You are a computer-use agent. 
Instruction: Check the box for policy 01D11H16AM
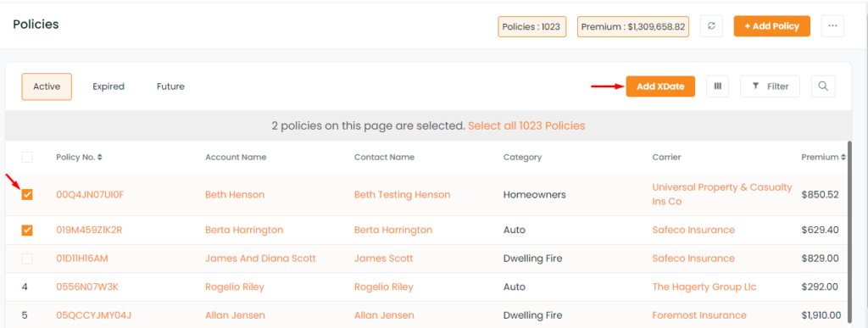pyautogui.click(x=27, y=259)
